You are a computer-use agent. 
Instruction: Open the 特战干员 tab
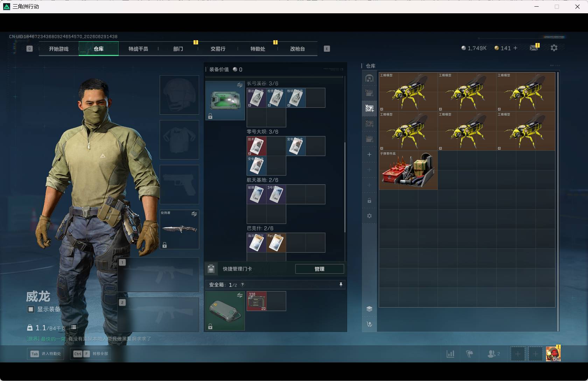[138, 49]
